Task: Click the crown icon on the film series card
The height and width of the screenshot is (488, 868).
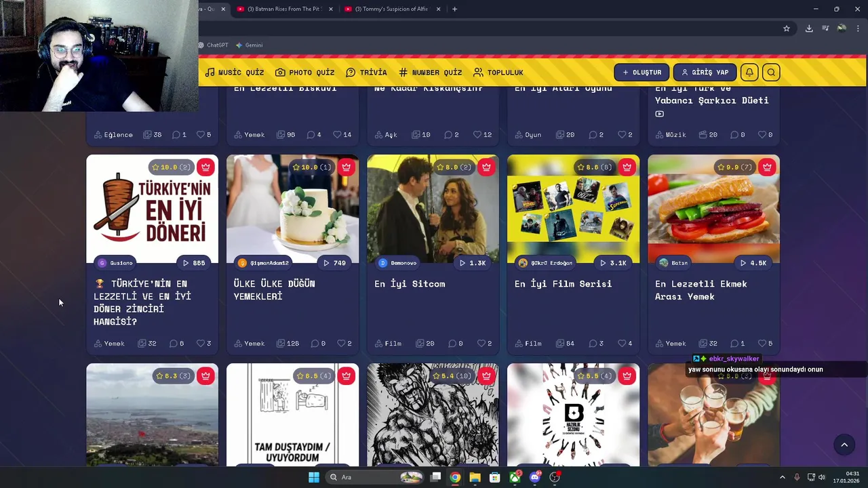Action: 627,167
